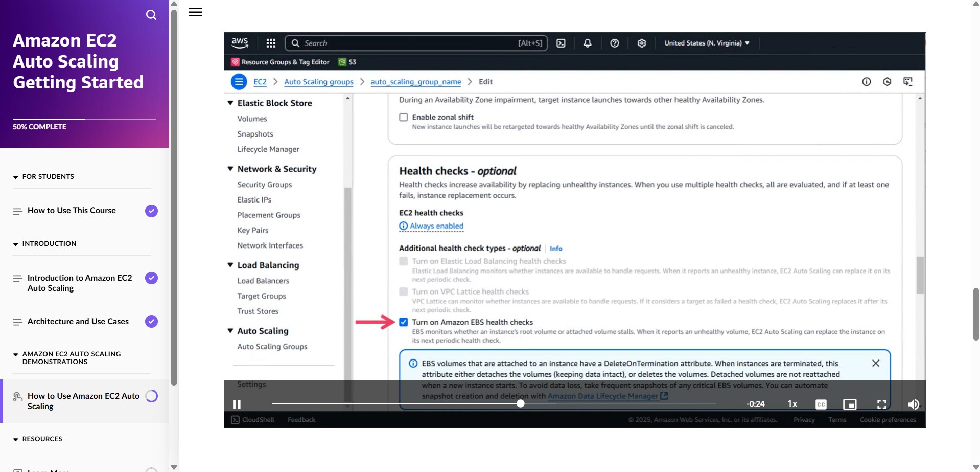Viewport: 980px width, 472px height.
Task: Open AWS settings gear icon
Action: coord(642,43)
